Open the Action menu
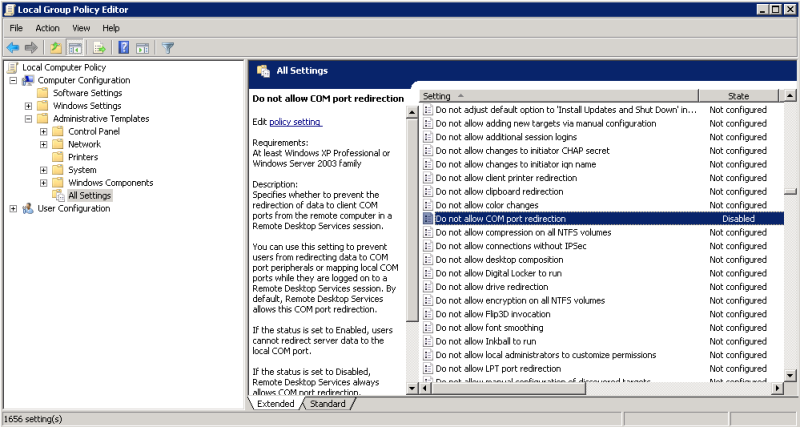 pyautogui.click(x=47, y=28)
